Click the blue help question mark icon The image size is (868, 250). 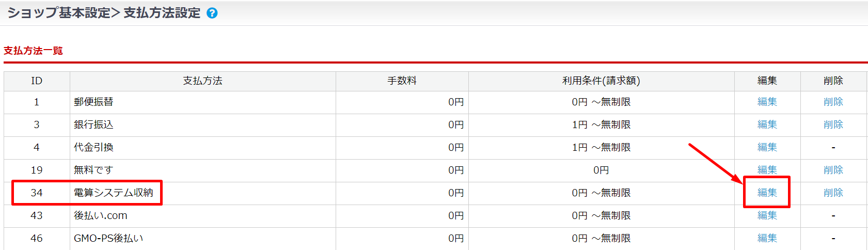coord(212,13)
